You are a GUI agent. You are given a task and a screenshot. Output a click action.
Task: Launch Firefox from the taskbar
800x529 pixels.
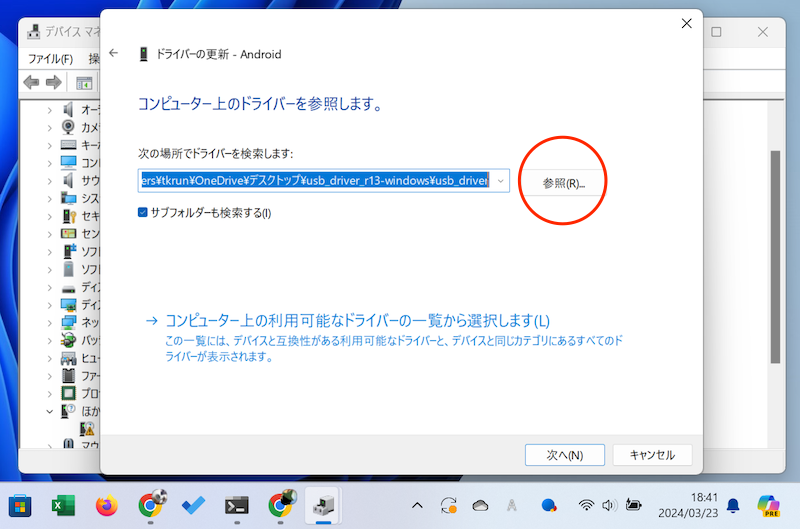tap(106, 505)
